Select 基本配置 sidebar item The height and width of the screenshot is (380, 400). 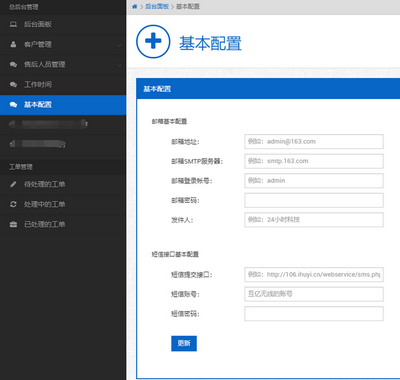click(63, 105)
